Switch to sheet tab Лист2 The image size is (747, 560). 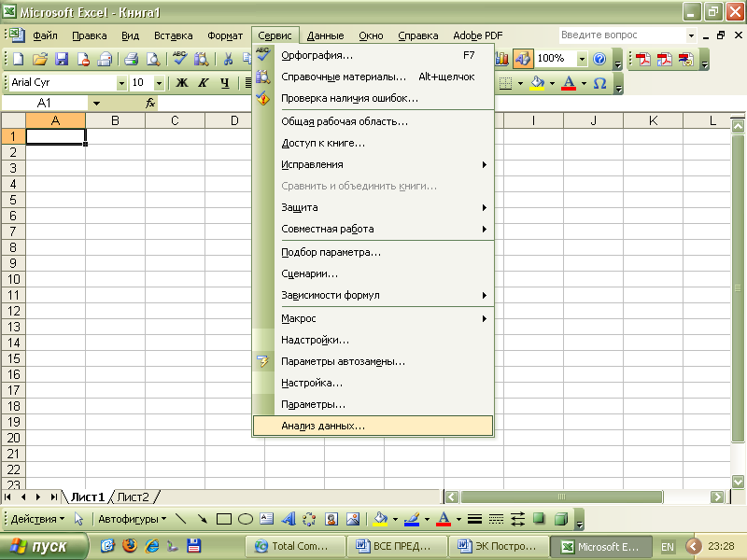point(133,497)
